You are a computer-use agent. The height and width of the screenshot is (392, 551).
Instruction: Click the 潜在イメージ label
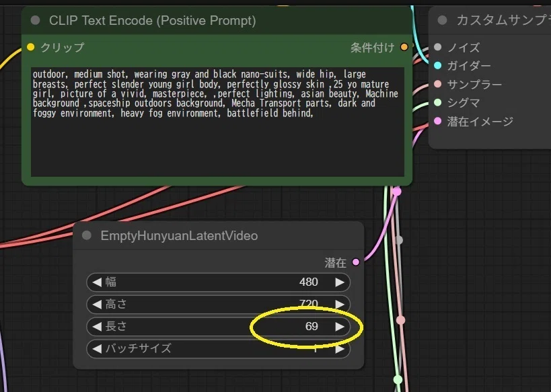(x=480, y=121)
